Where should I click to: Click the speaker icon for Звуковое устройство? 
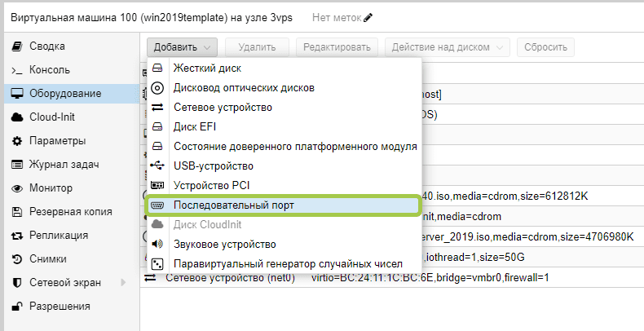tap(157, 245)
